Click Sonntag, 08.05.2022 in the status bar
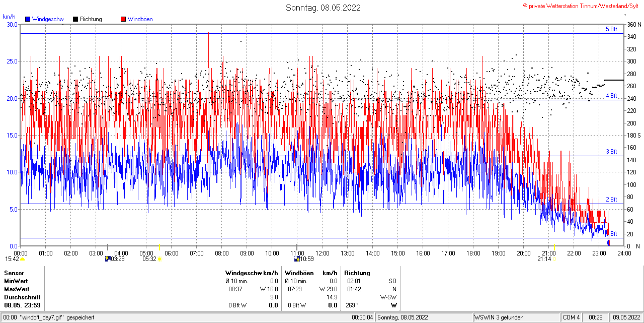This screenshot has height=323, width=644. coord(403,317)
